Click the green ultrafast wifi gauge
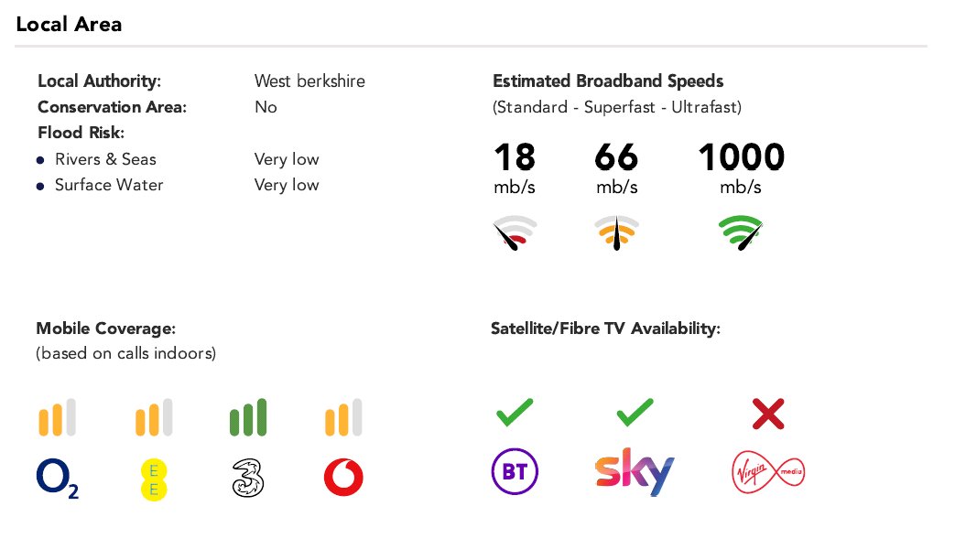 coord(741,232)
